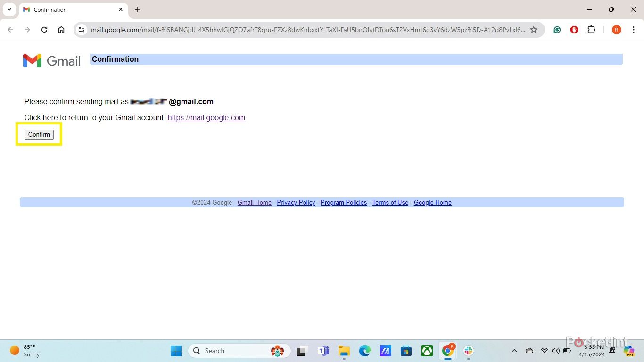This screenshot has width=644, height=362.
Task: Bookmark this page with the star icon
Action: [534, 30]
